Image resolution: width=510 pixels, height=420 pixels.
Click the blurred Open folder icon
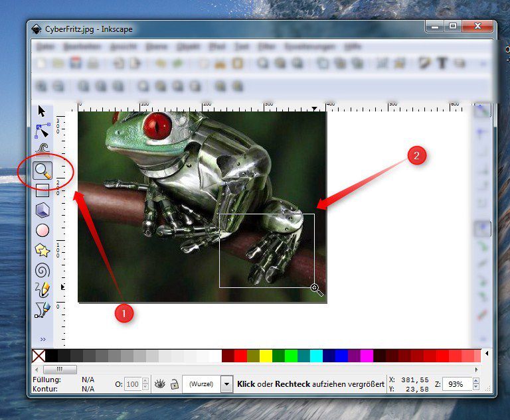tap(58, 63)
